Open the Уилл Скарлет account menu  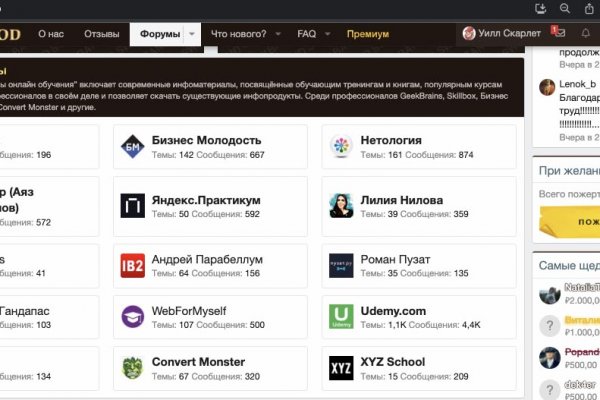coord(501,34)
